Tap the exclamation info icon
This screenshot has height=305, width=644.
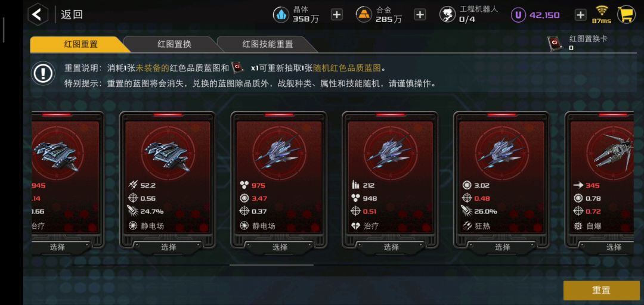click(x=43, y=73)
